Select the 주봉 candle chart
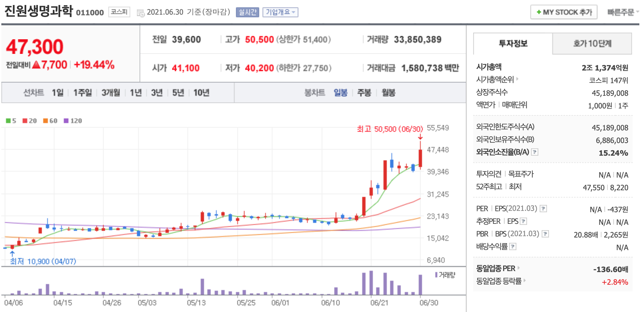The image size is (644, 312). point(364,92)
